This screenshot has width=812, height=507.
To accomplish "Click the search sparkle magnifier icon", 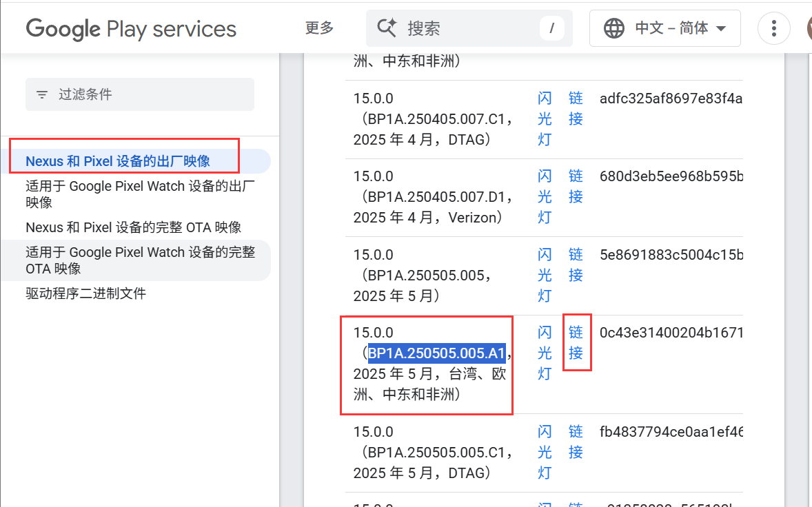I will [387, 28].
